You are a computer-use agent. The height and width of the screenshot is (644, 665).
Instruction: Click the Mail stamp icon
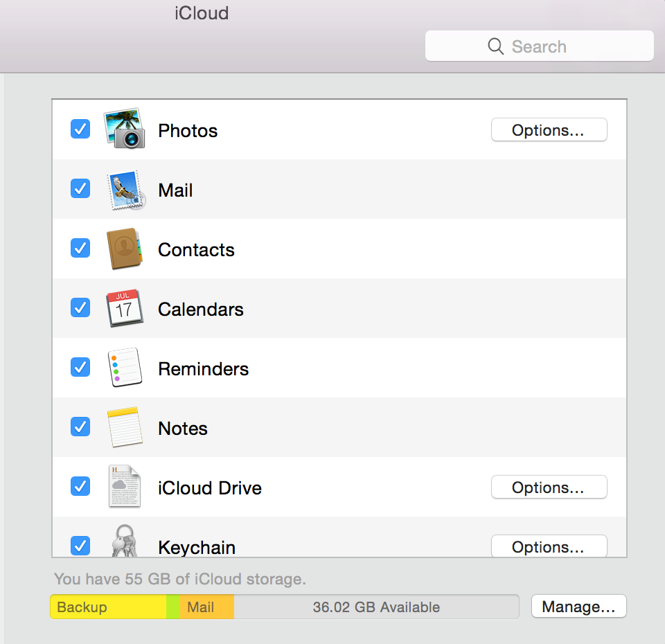click(125, 190)
